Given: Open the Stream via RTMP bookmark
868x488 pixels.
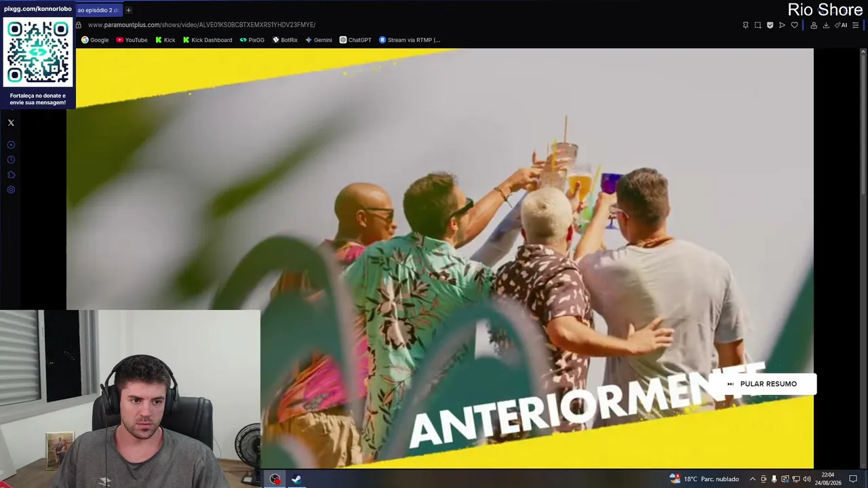Looking at the screenshot, I should (x=410, y=40).
